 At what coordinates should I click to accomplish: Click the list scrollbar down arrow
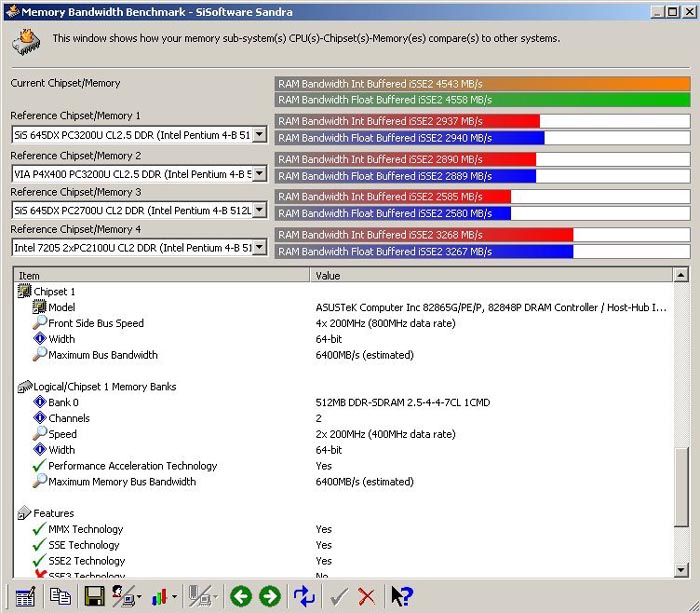pyautogui.click(x=680, y=569)
